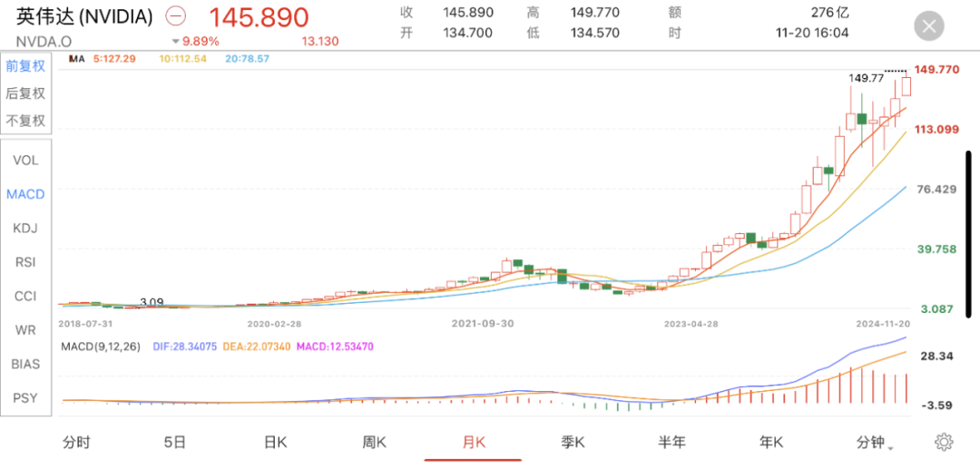Screen dimensions: 980x469
Task: Click the 2021-09-30 date label
Action: click(x=483, y=324)
